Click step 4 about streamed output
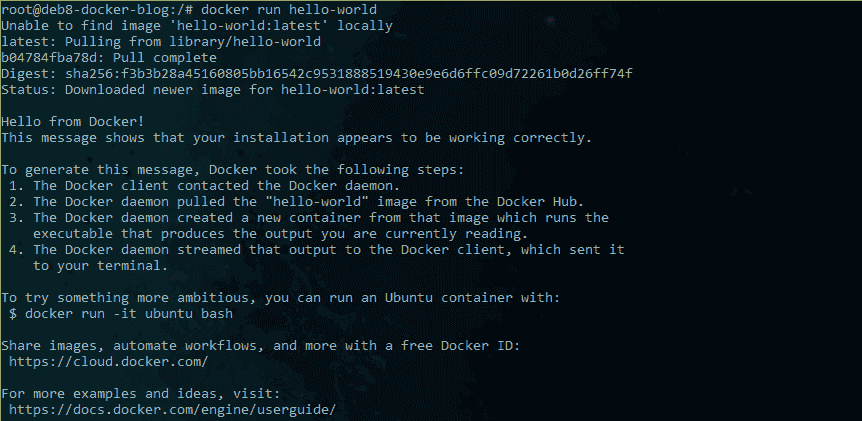The height and width of the screenshot is (421, 862). (x=317, y=257)
